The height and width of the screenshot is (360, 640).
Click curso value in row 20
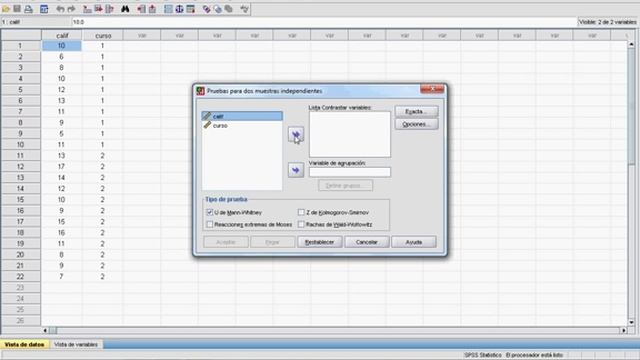coord(102,255)
